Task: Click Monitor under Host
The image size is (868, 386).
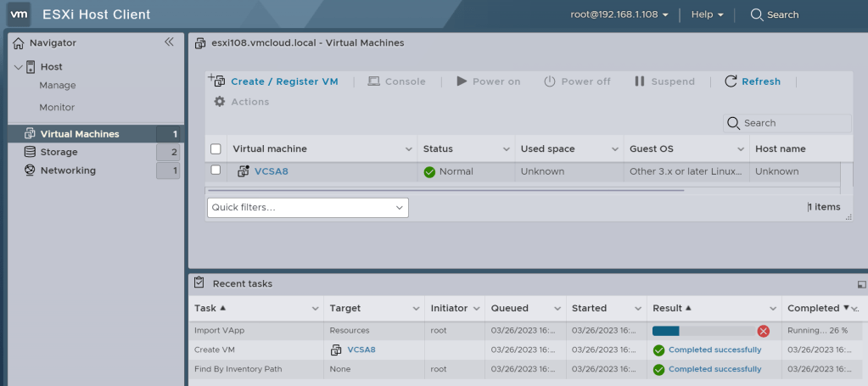Action: [x=57, y=108]
